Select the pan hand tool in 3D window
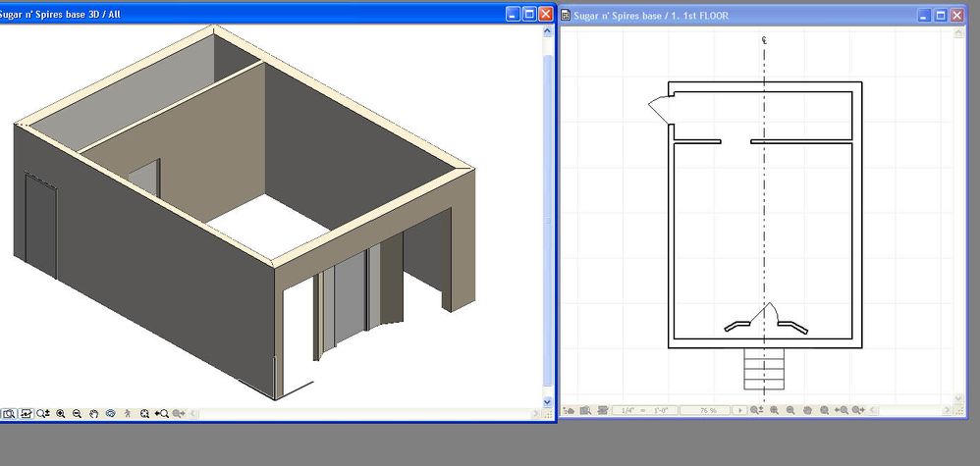Image resolution: width=980 pixels, height=466 pixels. click(93, 414)
